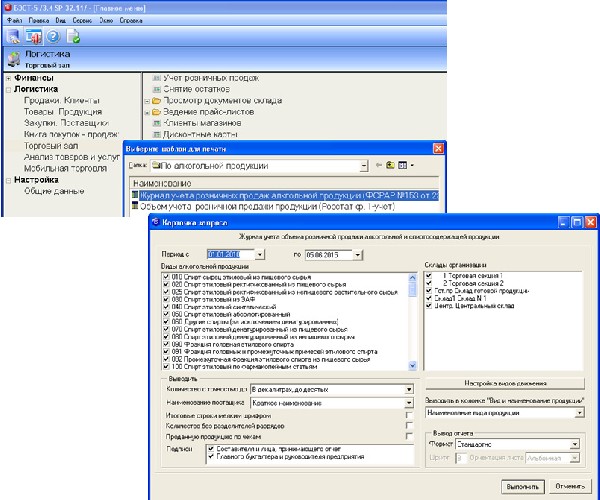Click the go-back arrow icon in template dialog
The width and height of the screenshot is (600, 500).
(379, 165)
